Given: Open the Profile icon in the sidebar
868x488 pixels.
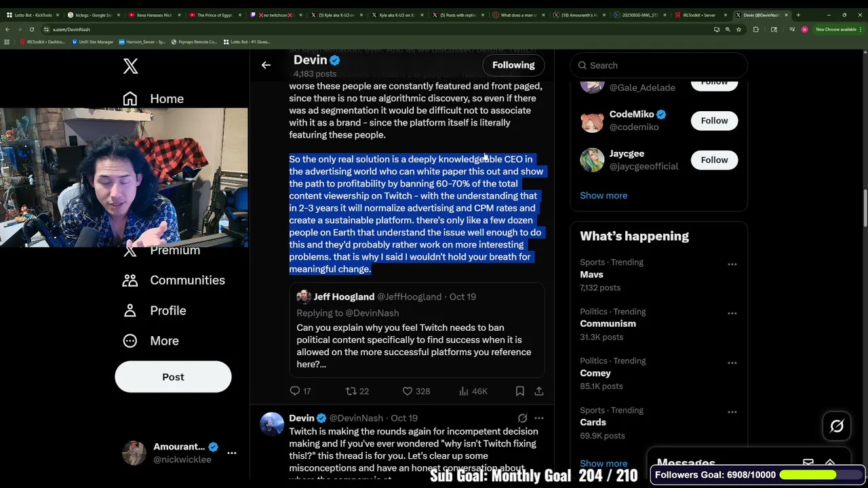Looking at the screenshot, I should point(130,310).
